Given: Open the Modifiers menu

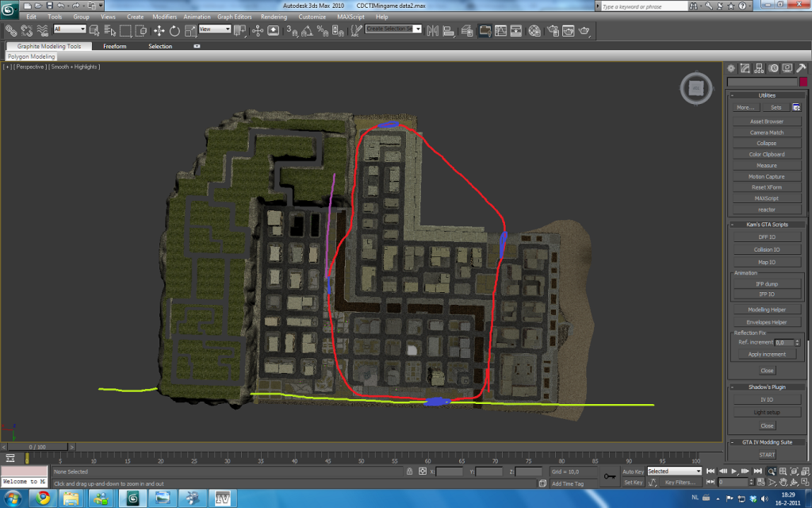Looking at the screenshot, I should pos(165,17).
